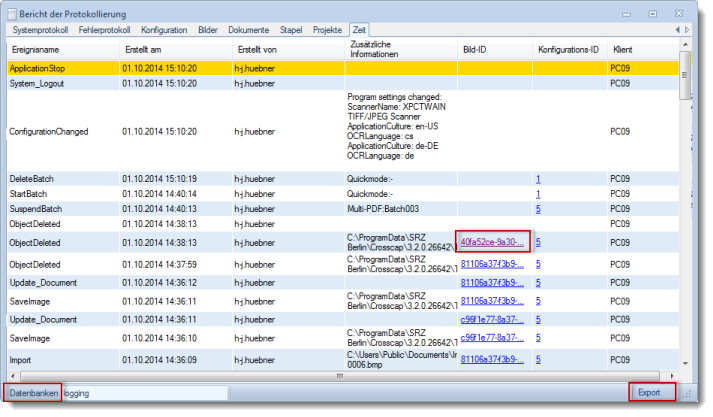Open the Fehlerprotokoll tab
This screenshot has width=713, height=417.
click(x=106, y=31)
